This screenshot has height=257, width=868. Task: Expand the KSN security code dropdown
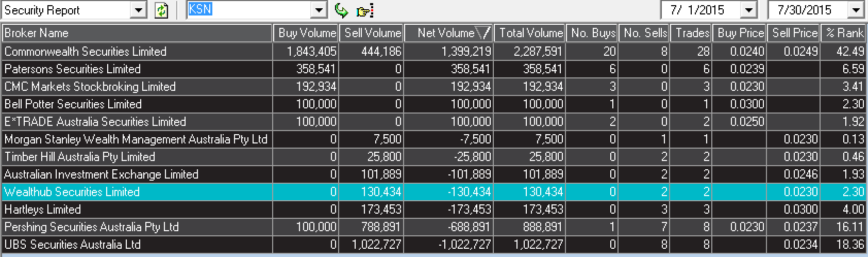319,10
